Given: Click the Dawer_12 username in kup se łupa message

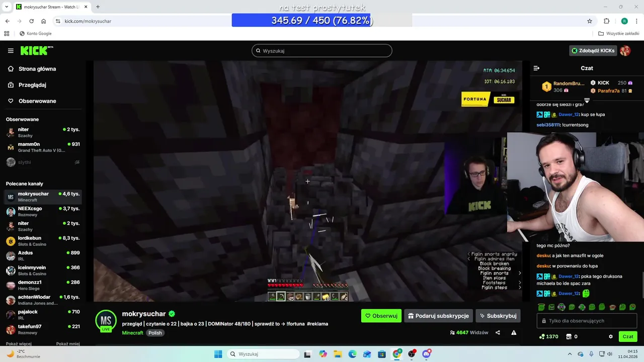Looking at the screenshot, I should pos(569,115).
